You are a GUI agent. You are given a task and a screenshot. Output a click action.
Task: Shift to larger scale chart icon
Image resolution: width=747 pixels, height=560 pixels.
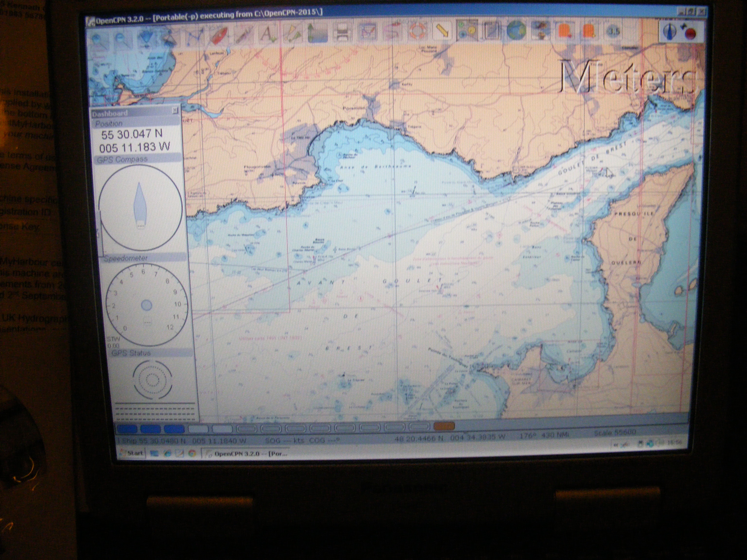click(x=146, y=38)
